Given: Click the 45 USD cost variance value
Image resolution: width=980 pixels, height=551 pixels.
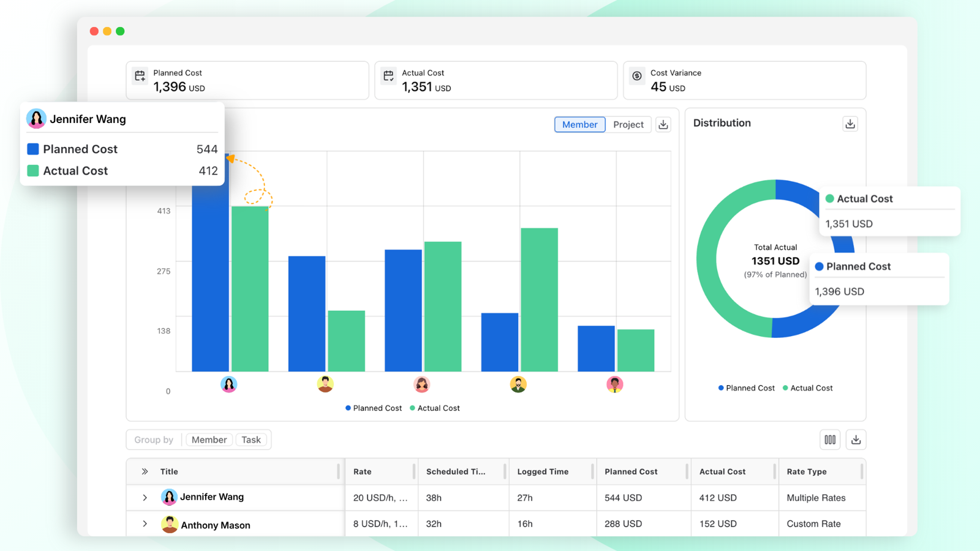Looking at the screenshot, I should click(x=668, y=87).
